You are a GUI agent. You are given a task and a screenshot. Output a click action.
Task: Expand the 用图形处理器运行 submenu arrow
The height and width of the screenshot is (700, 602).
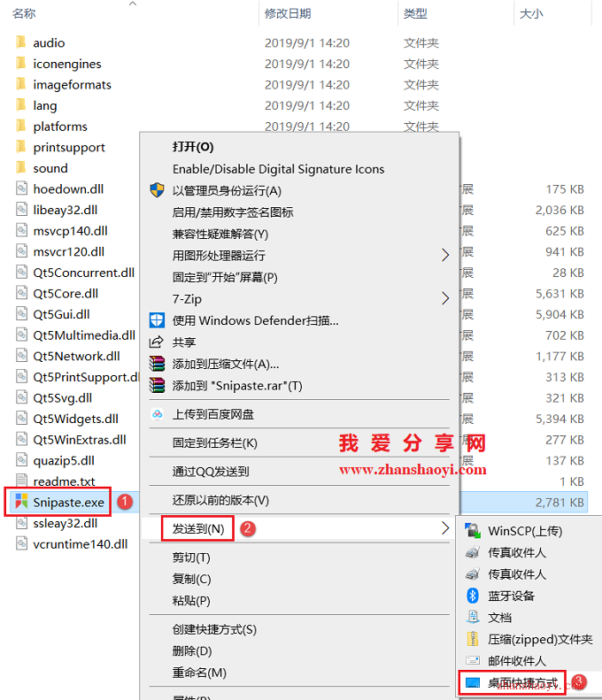click(x=445, y=255)
